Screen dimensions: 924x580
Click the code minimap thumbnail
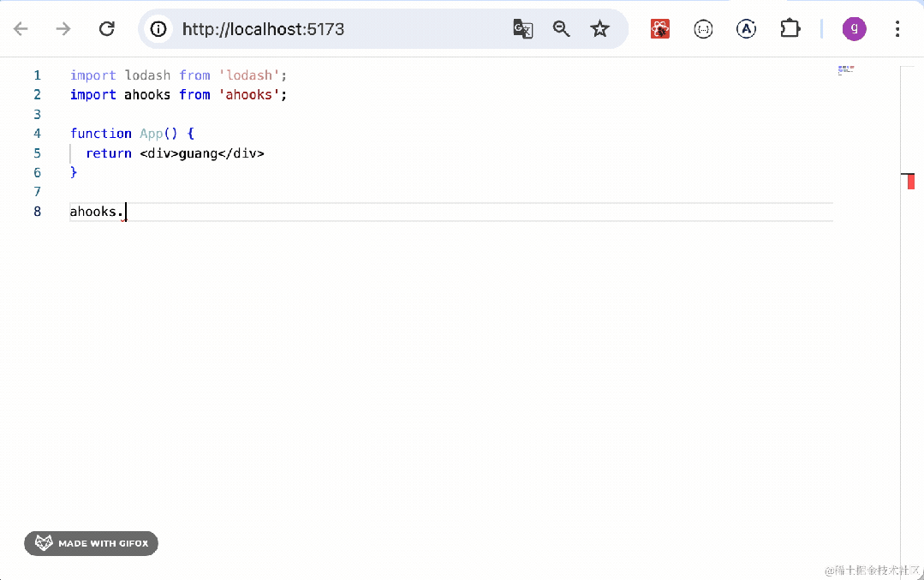845,70
